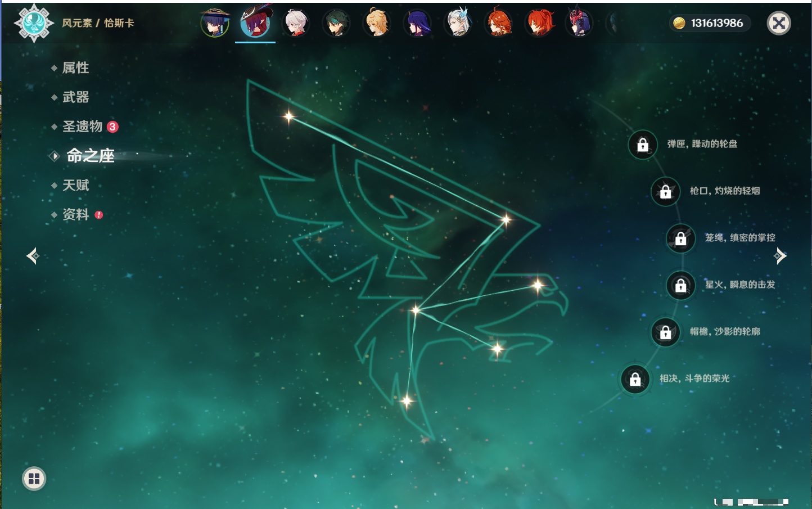Open locked constellation 弹匣，躁动的轮盘
Screen dimensions: 812x509
click(642, 145)
